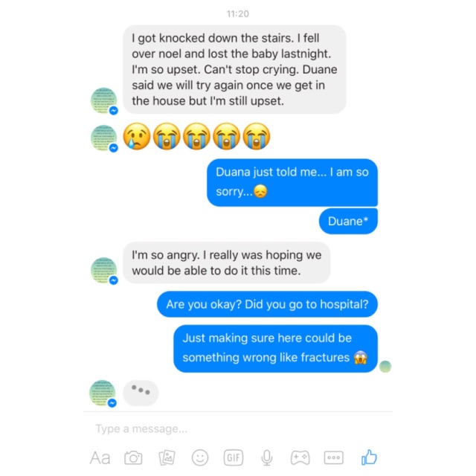Tap the 'Duana just told me' message bubble

292,182
